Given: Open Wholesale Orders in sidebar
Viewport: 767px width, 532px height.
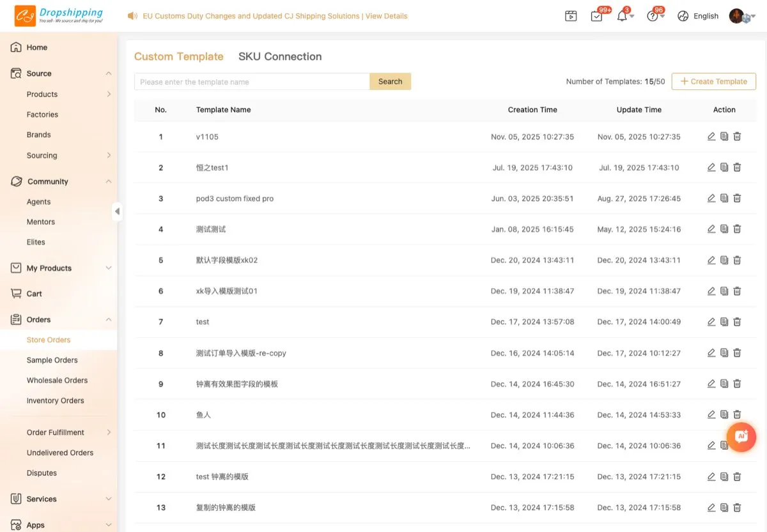Looking at the screenshot, I should [x=57, y=380].
